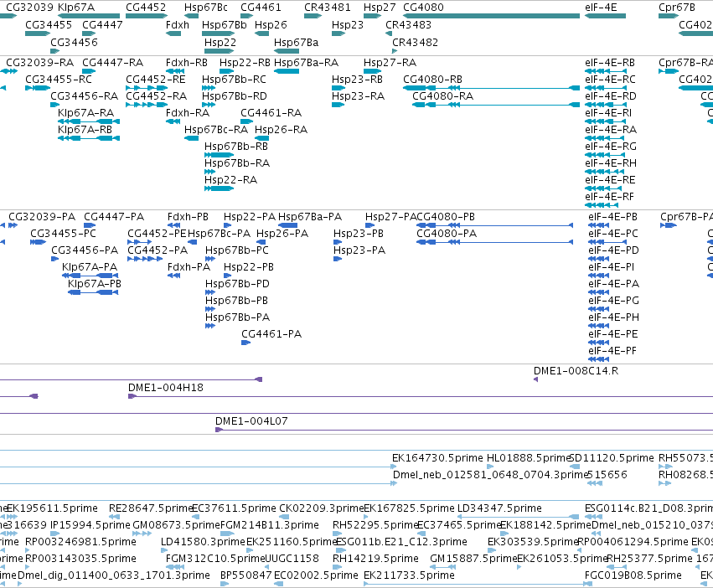The width and height of the screenshot is (713, 588).
Task: Select the eIF-4E gene label
Action: coord(601,8)
